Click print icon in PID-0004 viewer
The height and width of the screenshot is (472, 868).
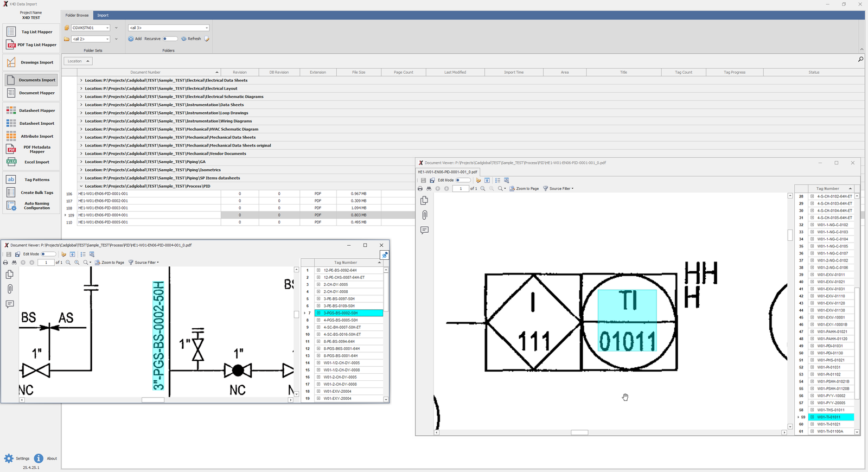[x=5, y=263]
